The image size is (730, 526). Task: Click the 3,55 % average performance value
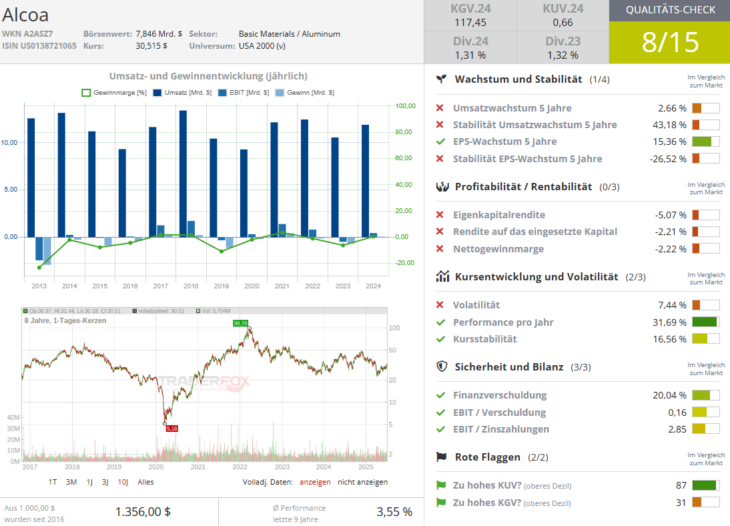(x=394, y=512)
